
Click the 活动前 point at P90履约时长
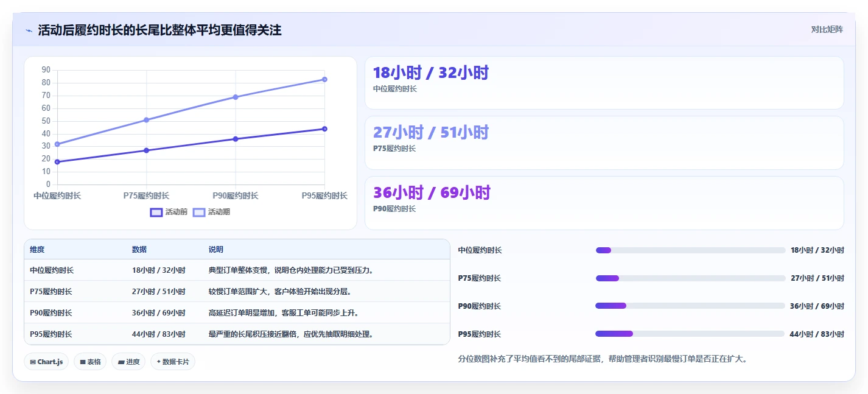236,139
